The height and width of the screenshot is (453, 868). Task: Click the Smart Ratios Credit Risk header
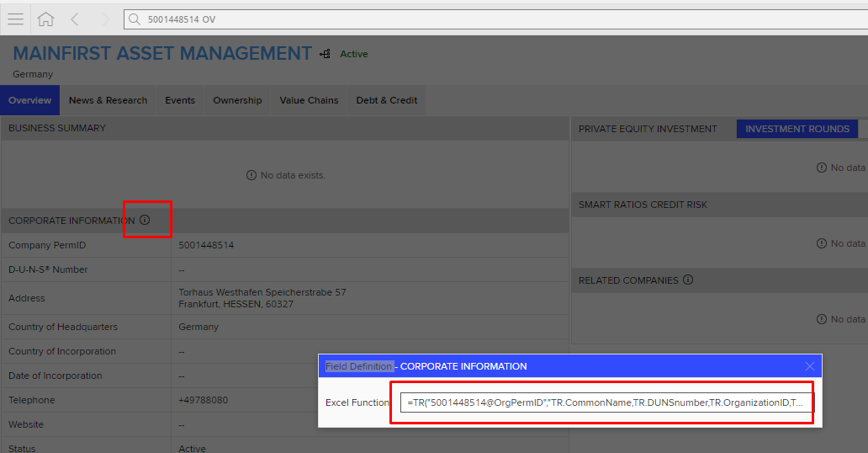point(643,205)
